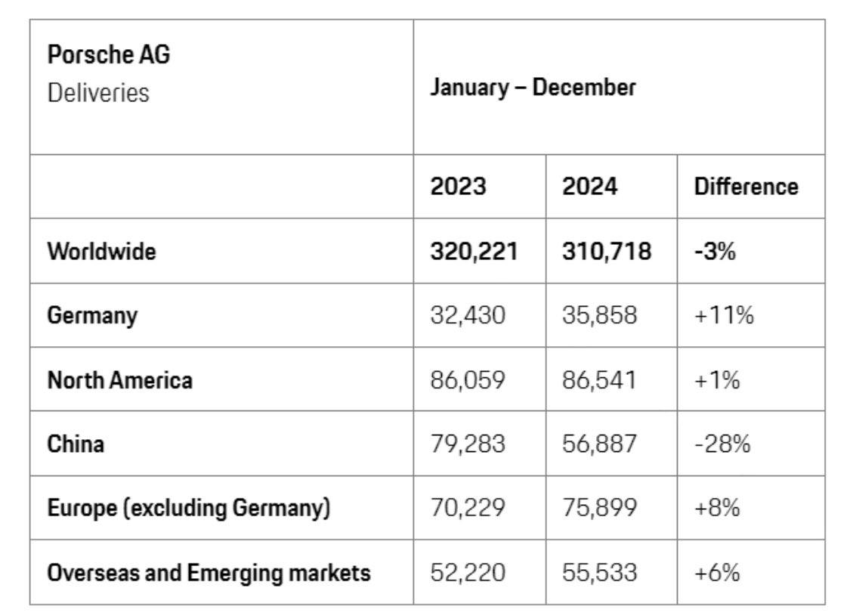Click Worldwide 2024 value 310,718
The image size is (850, 616).
pyautogui.click(x=606, y=251)
